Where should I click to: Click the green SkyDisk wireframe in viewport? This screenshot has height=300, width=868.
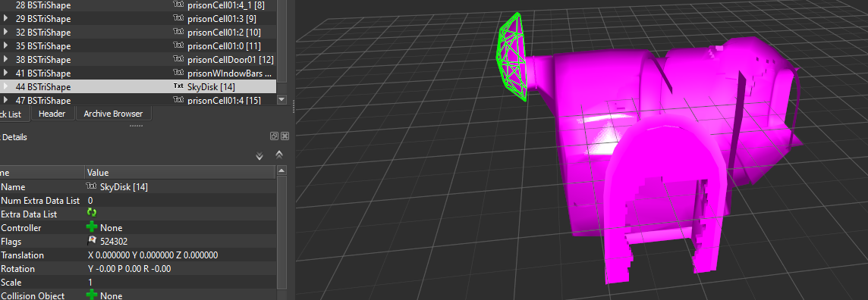click(511, 58)
